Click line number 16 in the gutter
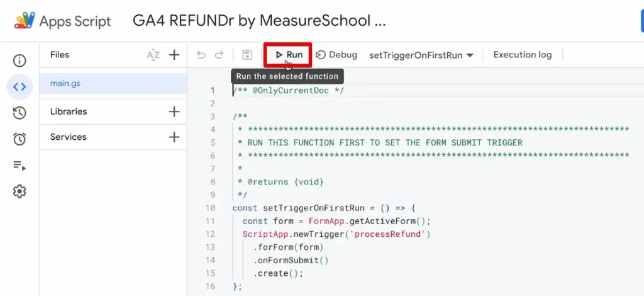The height and width of the screenshot is (296, 644). tap(210, 286)
